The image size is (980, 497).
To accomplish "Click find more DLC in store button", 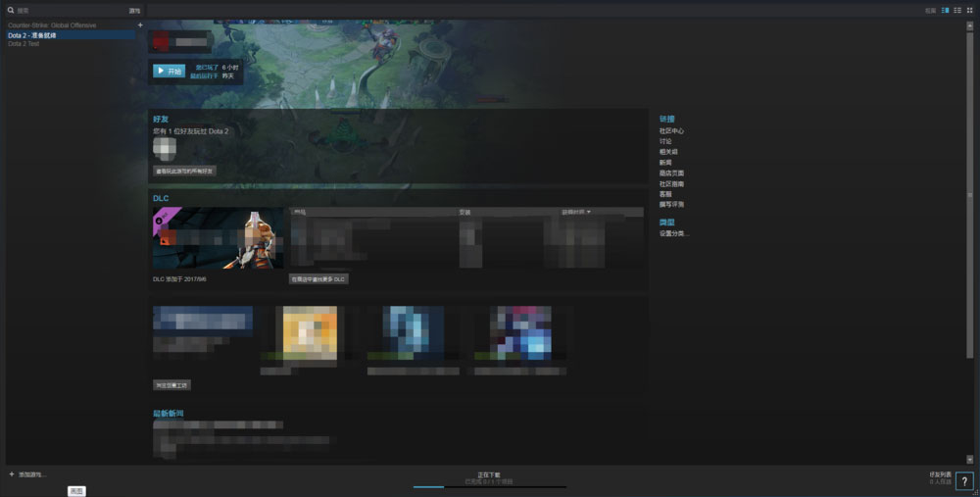I will tap(318, 279).
